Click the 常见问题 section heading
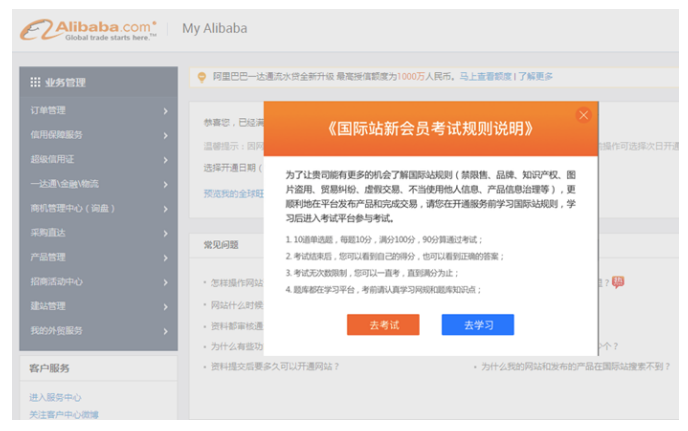 (x=221, y=245)
